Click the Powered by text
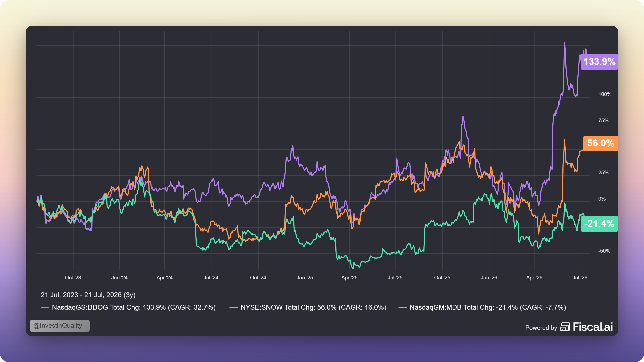Image resolution: width=644 pixels, height=362 pixels. click(541, 328)
